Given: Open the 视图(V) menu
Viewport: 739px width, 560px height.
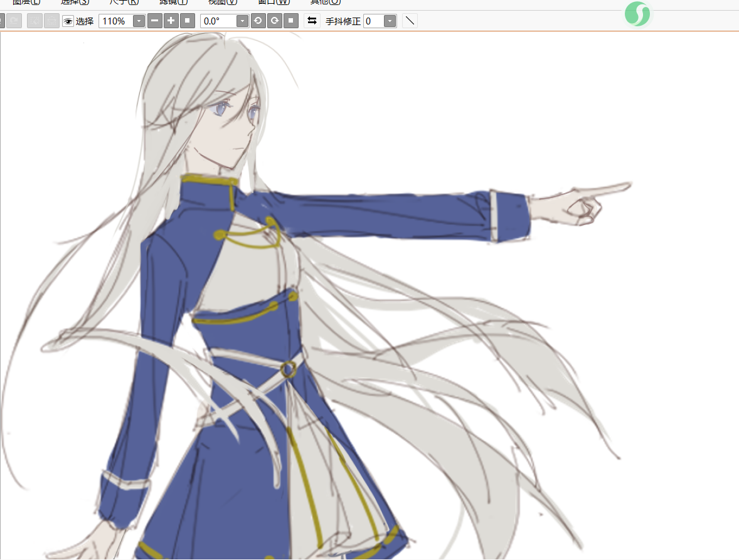Looking at the screenshot, I should click(x=223, y=3).
